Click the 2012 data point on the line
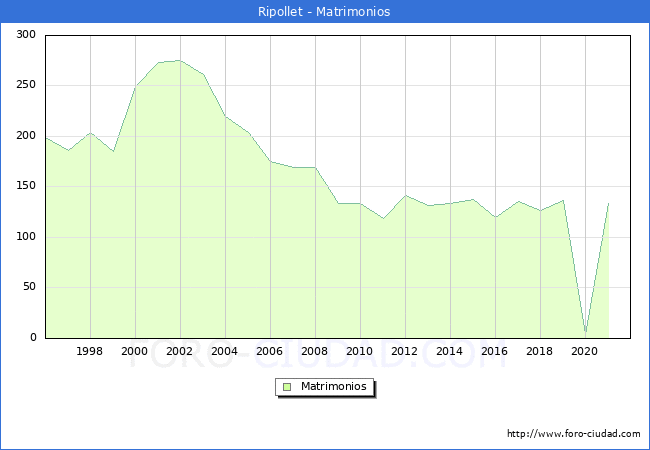650x450 pixels. pyautogui.click(x=405, y=196)
